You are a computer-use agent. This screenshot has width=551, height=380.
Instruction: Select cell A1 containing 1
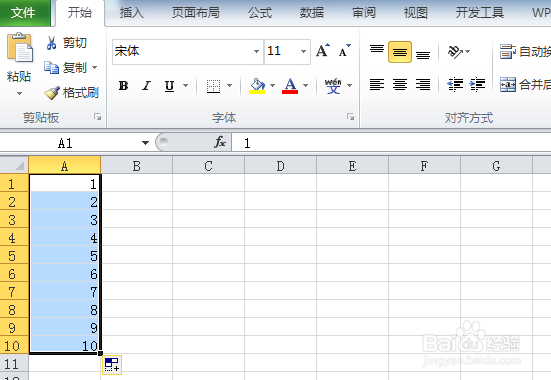pos(65,183)
